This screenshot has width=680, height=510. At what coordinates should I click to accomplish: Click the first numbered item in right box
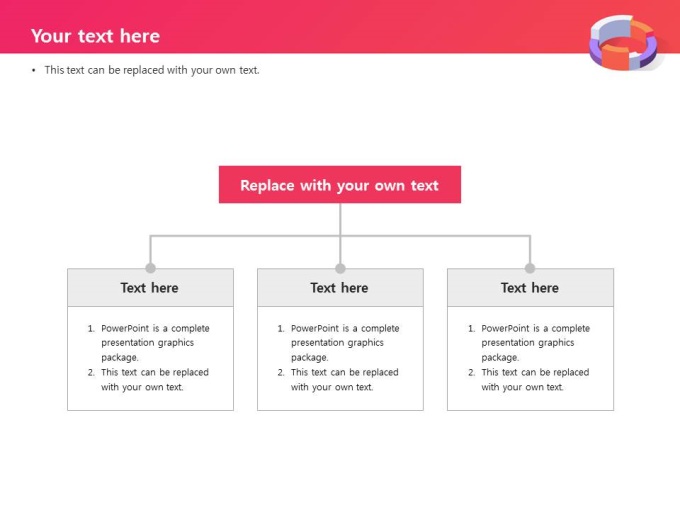[x=529, y=343]
